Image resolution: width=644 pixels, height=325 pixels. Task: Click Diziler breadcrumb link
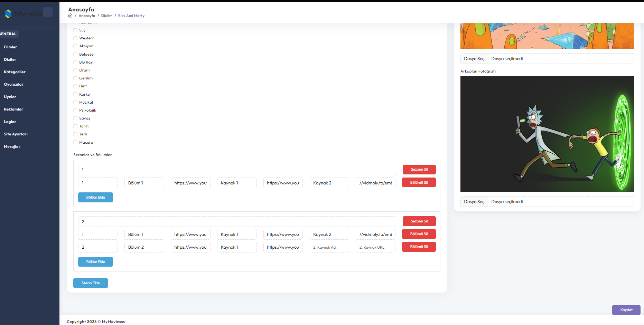click(106, 16)
